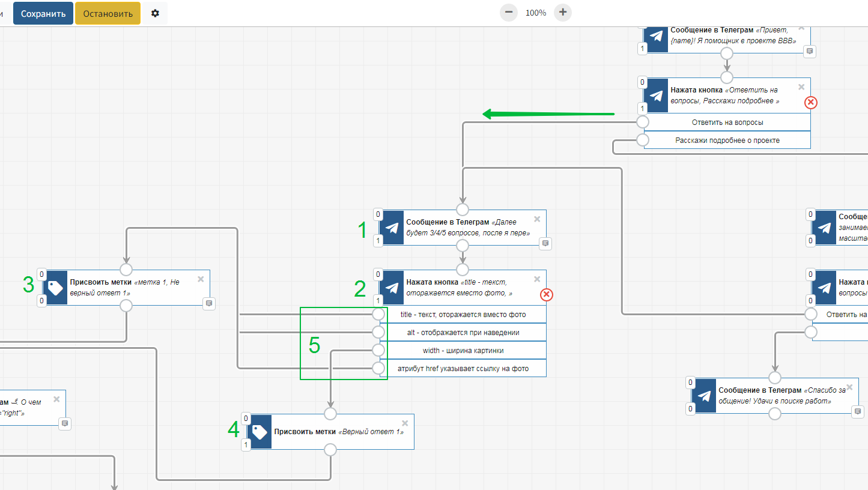Zoom in with the plus button

pos(563,13)
